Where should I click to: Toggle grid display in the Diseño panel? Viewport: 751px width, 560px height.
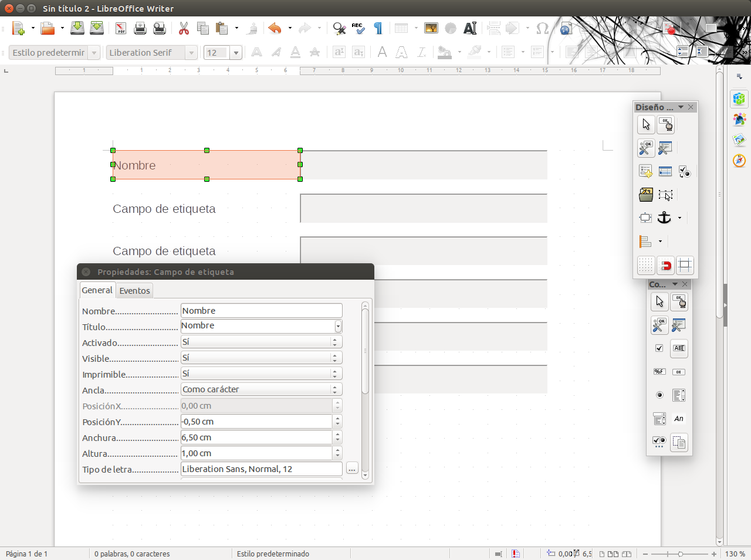tap(645, 265)
